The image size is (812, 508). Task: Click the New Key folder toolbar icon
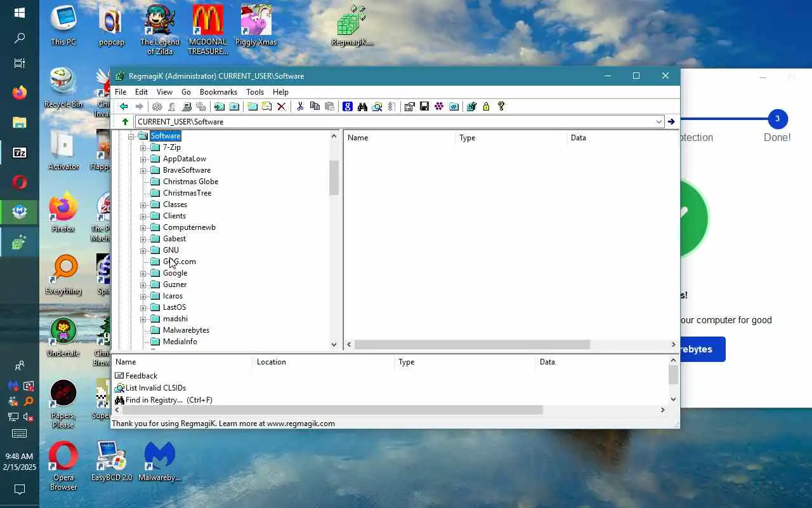coord(252,107)
